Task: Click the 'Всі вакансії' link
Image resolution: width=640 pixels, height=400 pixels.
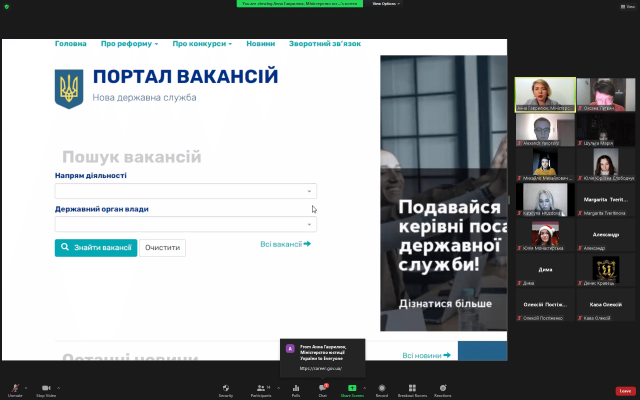Action: (x=285, y=244)
